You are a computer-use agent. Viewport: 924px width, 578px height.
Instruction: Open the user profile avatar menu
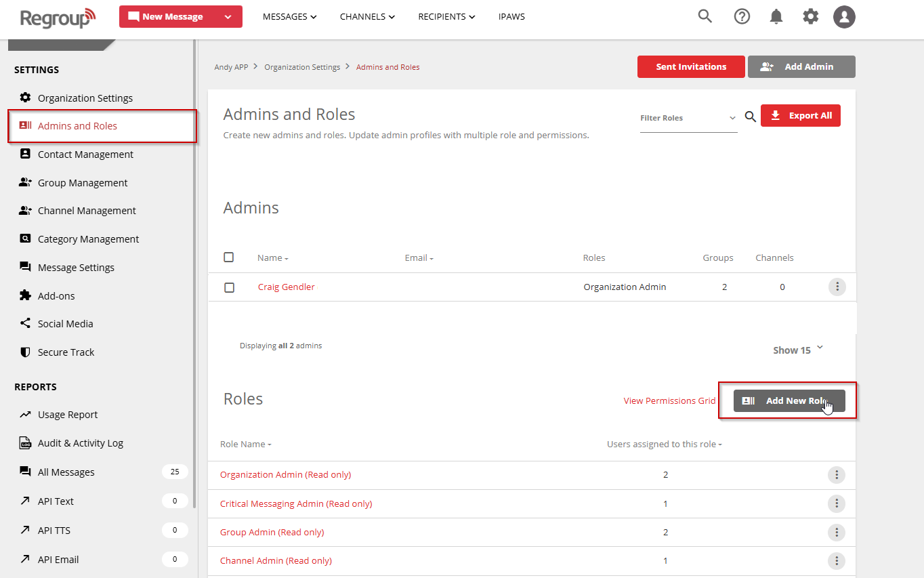coord(844,17)
